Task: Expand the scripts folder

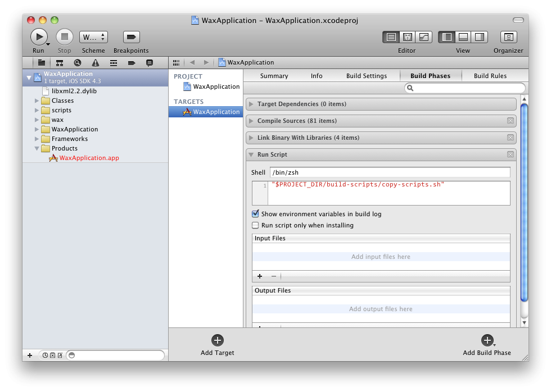Action: (37, 110)
